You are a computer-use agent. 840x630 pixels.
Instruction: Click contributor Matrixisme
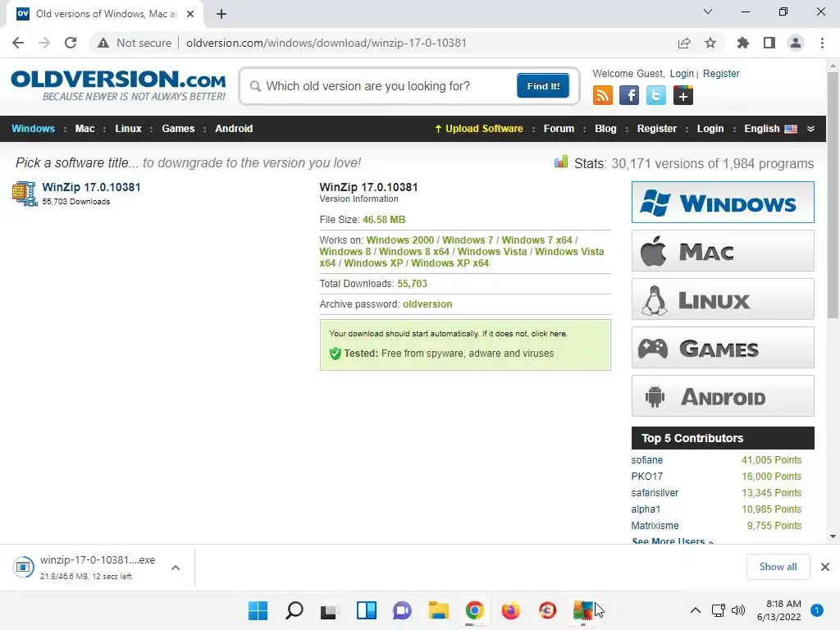655,526
